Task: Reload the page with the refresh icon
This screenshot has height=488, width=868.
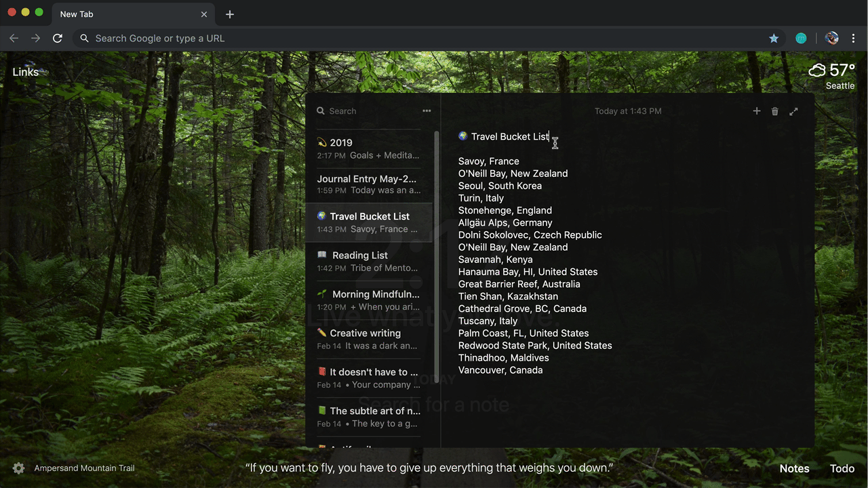Action: [x=58, y=39]
